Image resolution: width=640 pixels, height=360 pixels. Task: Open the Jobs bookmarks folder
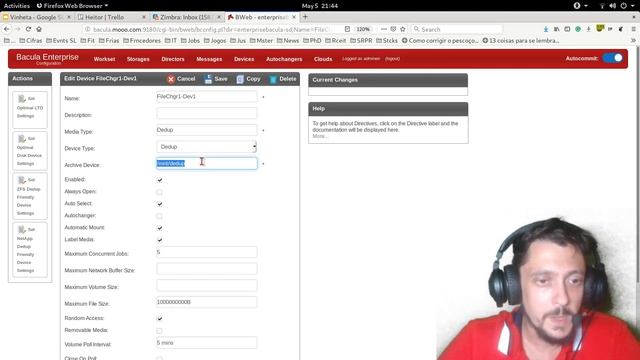click(x=190, y=40)
